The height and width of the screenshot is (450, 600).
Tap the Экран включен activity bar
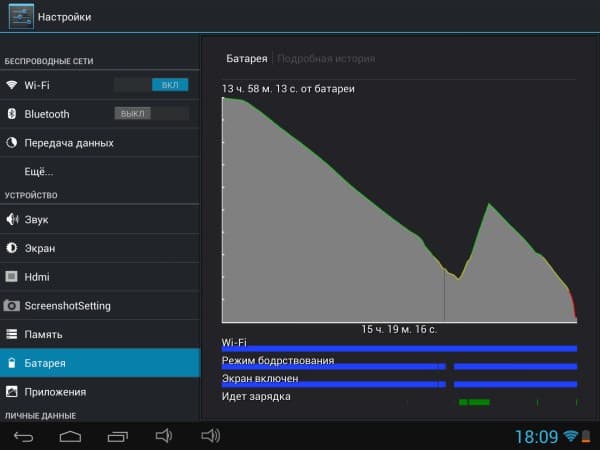pyautogui.click(x=399, y=384)
